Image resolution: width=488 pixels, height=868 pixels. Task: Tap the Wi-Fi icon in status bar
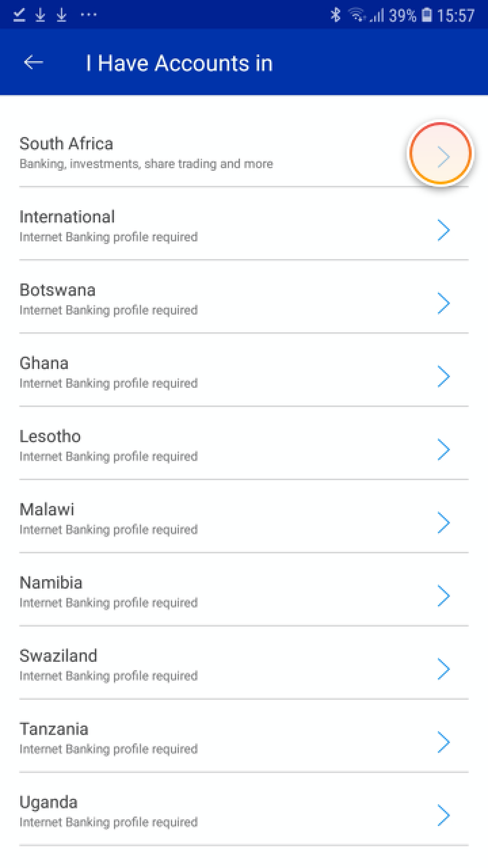point(357,15)
